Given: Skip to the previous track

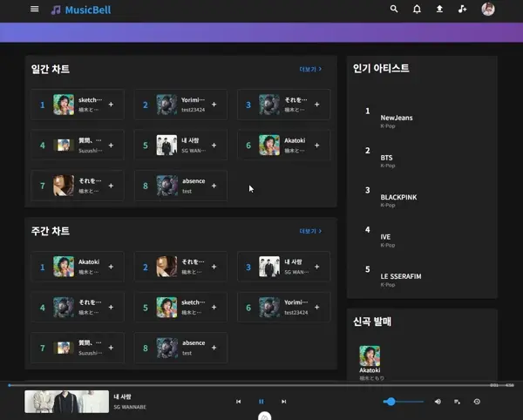Looking at the screenshot, I should (238, 402).
